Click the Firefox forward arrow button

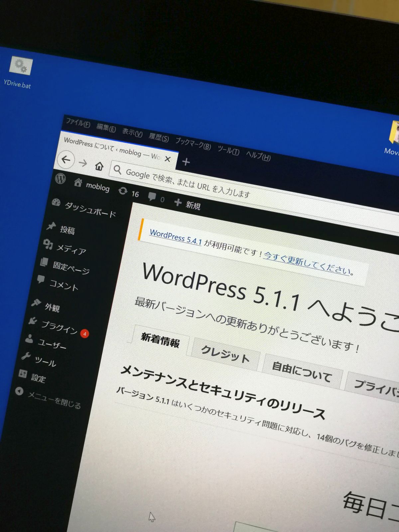[83, 163]
